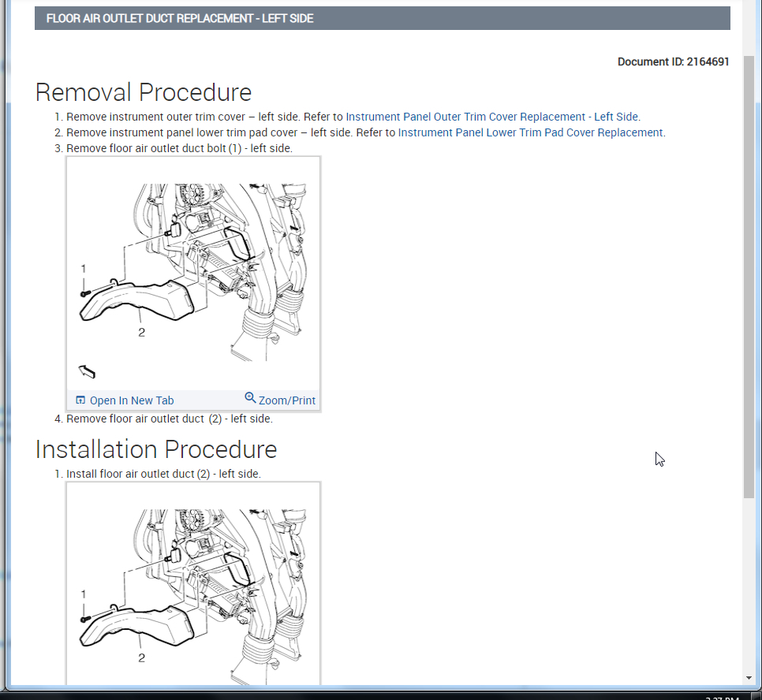
Task: Click step 3 Remove floor air outlet duct bolt text
Action: [x=179, y=149]
